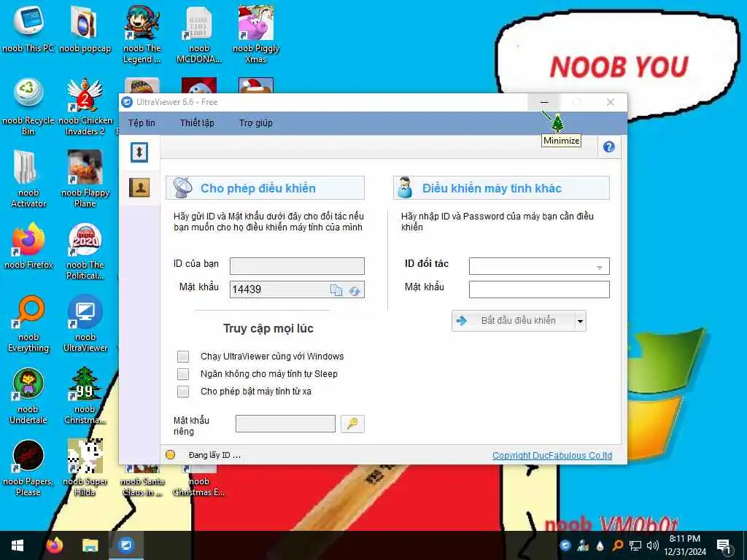The image size is (747, 560).
Task: Open noob Papers, Please desktop shortcut
Action: coord(28,467)
